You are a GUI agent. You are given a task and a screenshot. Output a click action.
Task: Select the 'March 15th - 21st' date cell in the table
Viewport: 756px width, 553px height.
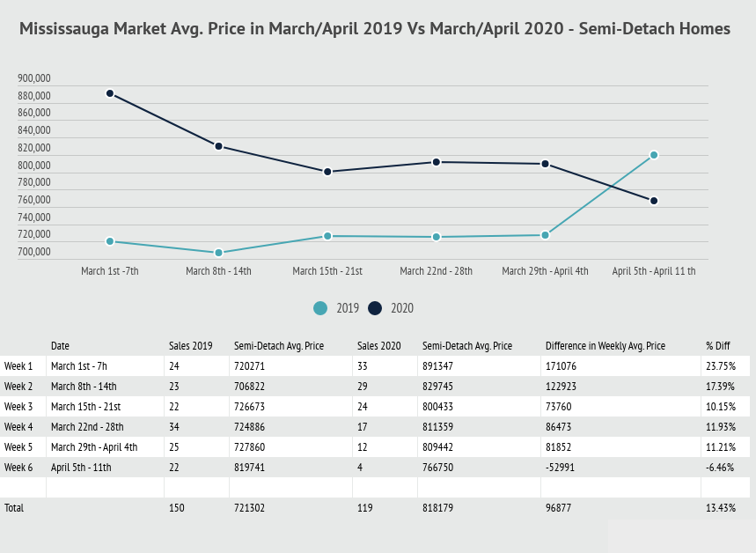[86, 407]
